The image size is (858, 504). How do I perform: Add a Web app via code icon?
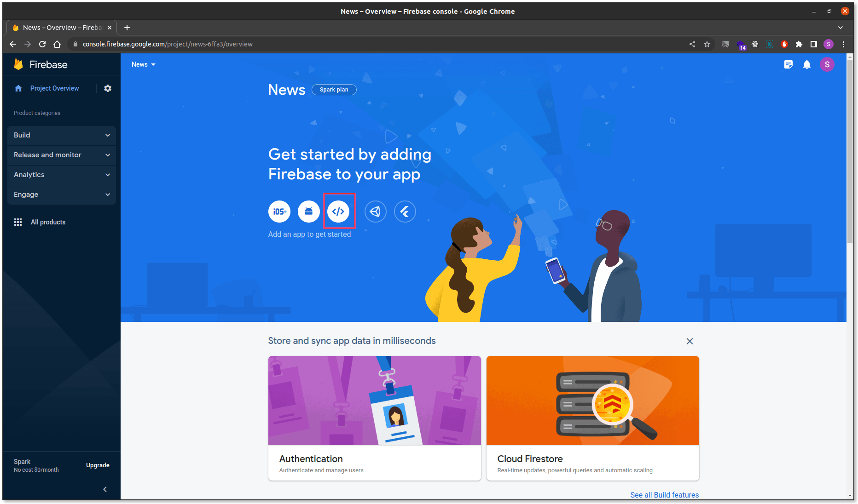[x=338, y=212]
